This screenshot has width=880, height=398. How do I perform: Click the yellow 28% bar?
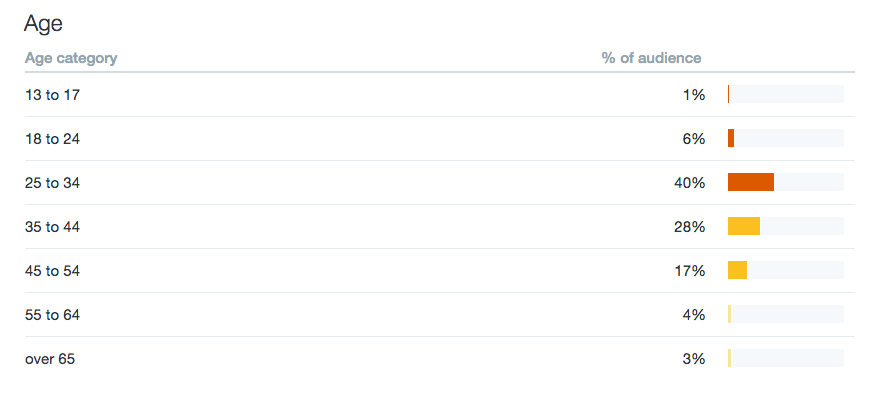tap(744, 226)
